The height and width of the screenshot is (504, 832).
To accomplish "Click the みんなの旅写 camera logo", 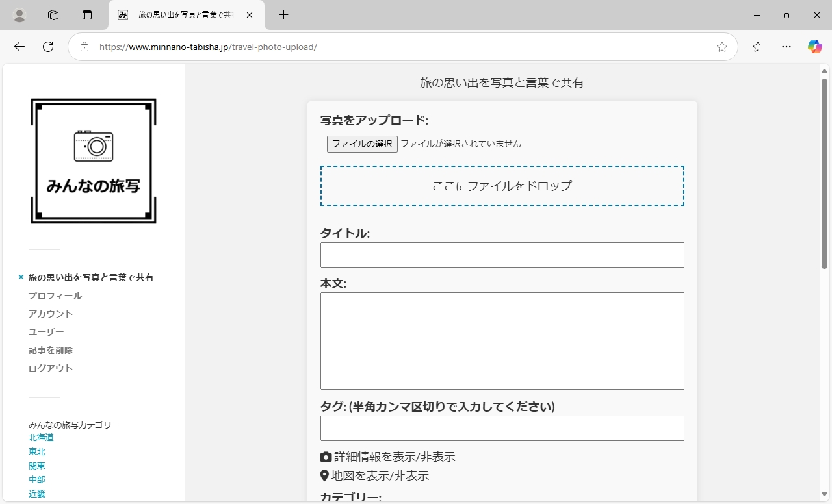I will [x=94, y=161].
